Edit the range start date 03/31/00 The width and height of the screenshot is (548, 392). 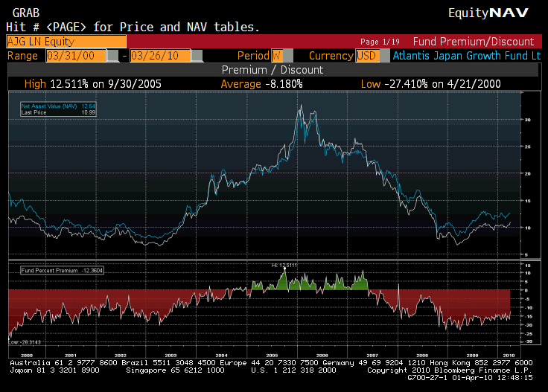[74, 56]
